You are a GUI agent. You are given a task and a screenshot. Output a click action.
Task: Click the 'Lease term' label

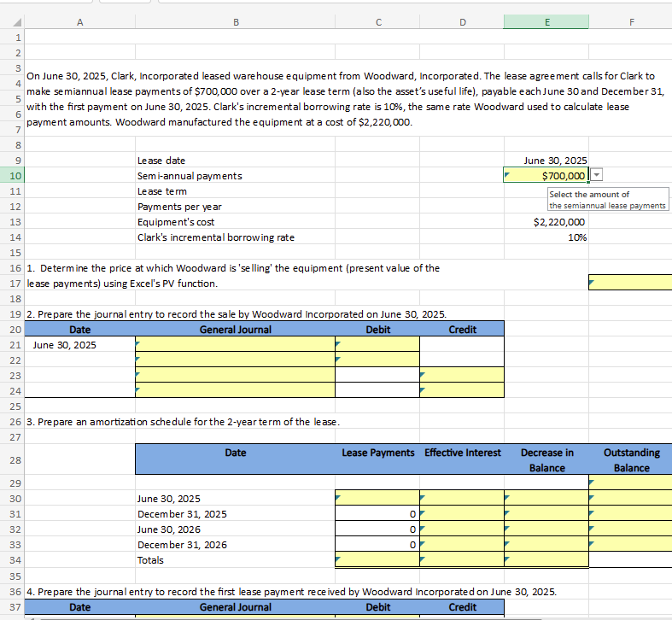pyautogui.click(x=162, y=191)
